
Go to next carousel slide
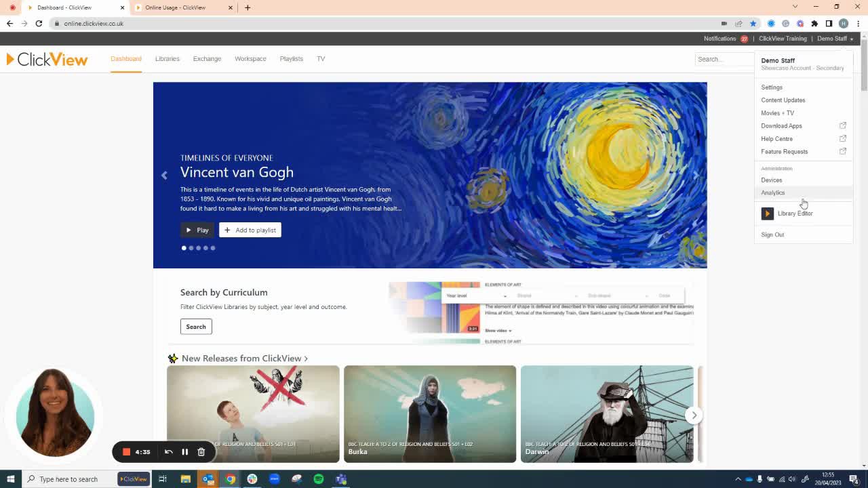696,175
